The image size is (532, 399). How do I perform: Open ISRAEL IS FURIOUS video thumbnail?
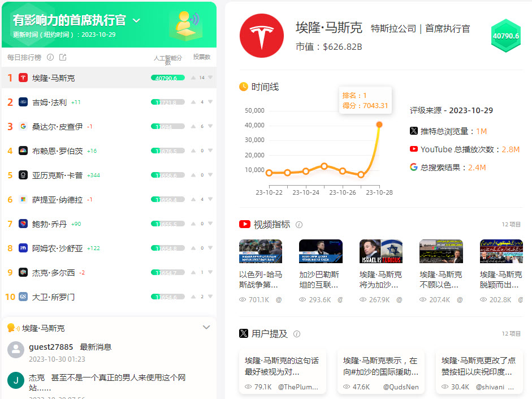pos(380,251)
